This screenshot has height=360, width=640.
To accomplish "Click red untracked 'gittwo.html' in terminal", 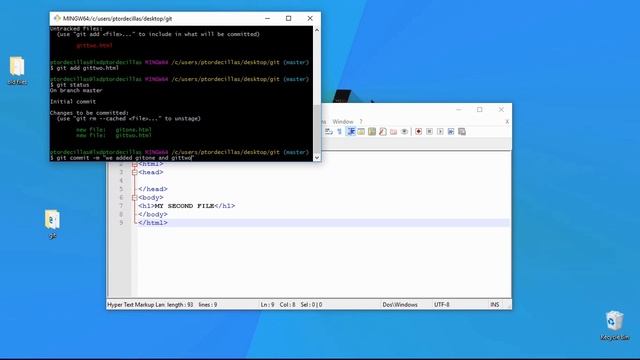I will click(x=94, y=46).
